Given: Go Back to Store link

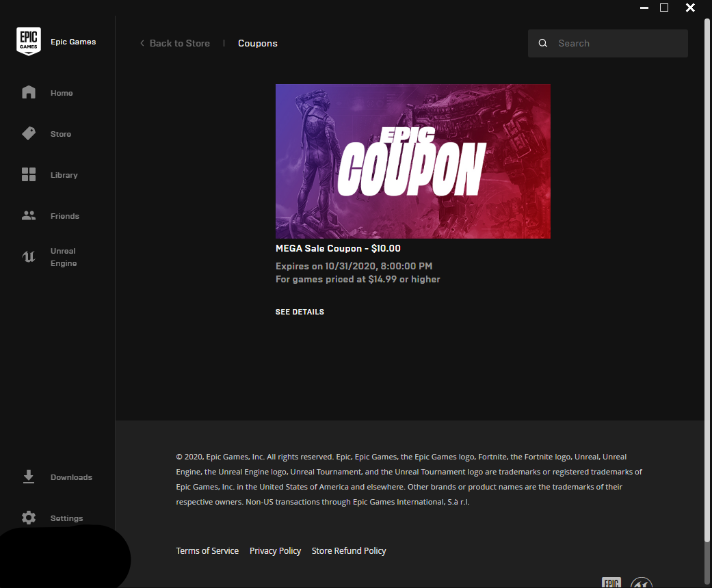Looking at the screenshot, I should [x=180, y=43].
